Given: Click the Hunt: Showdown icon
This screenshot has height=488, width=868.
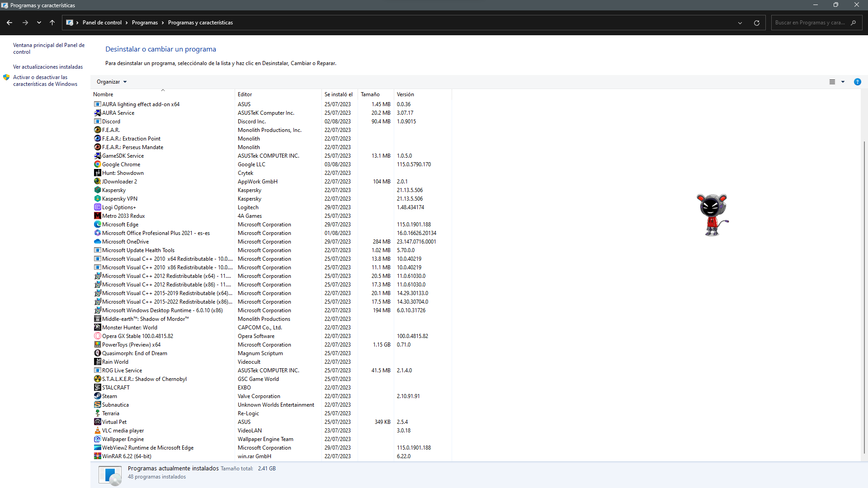Looking at the screenshot, I should (x=97, y=173).
